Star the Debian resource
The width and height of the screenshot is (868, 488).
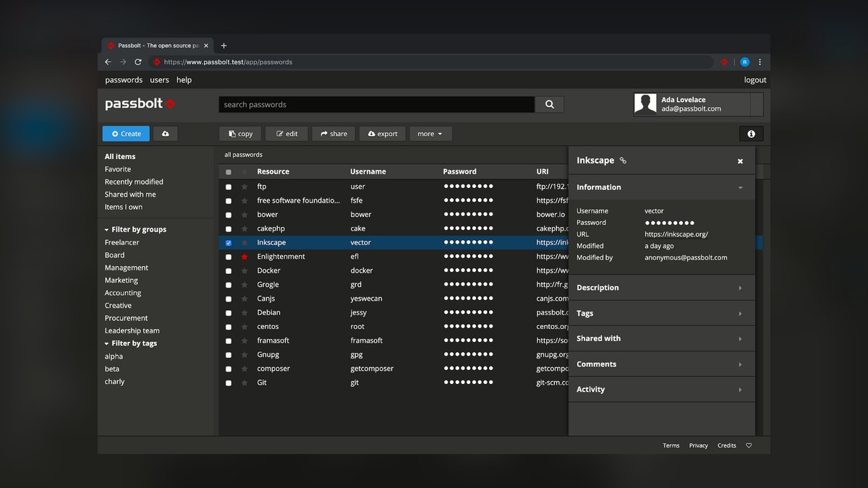pyautogui.click(x=244, y=312)
